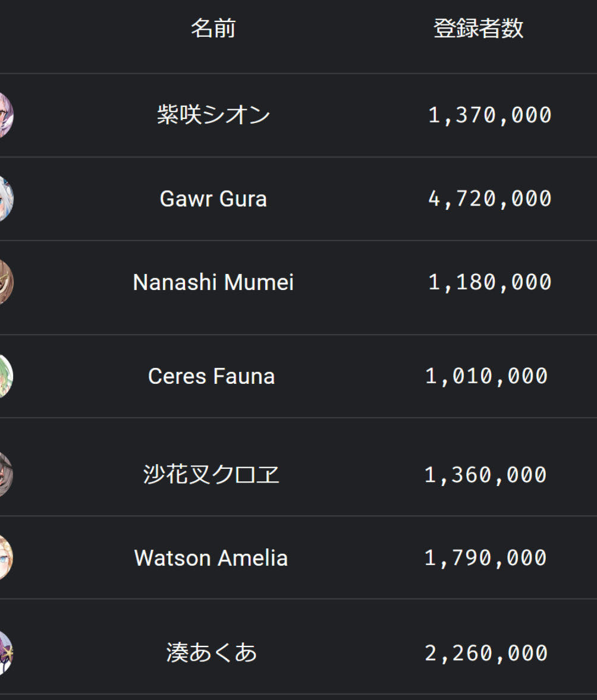This screenshot has height=700, width=597.
Task: Open 沙花叉クロヱ's avatar icon
Action: coord(6,474)
